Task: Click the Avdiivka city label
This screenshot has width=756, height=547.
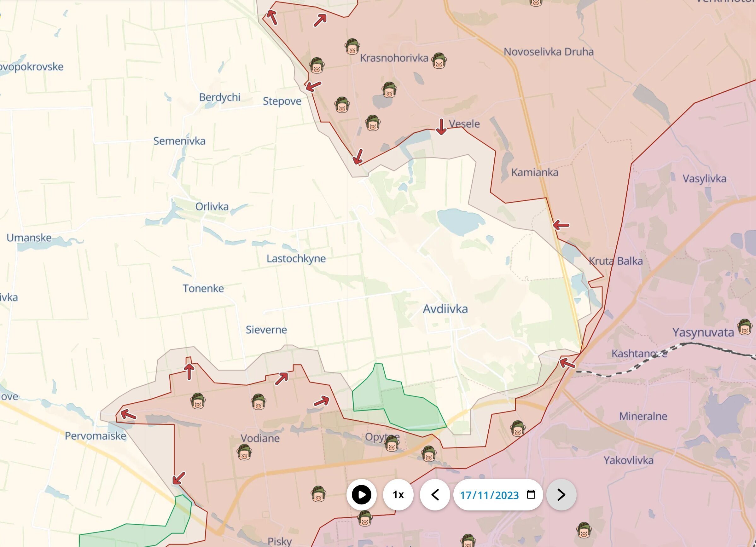Action: click(445, 309)
